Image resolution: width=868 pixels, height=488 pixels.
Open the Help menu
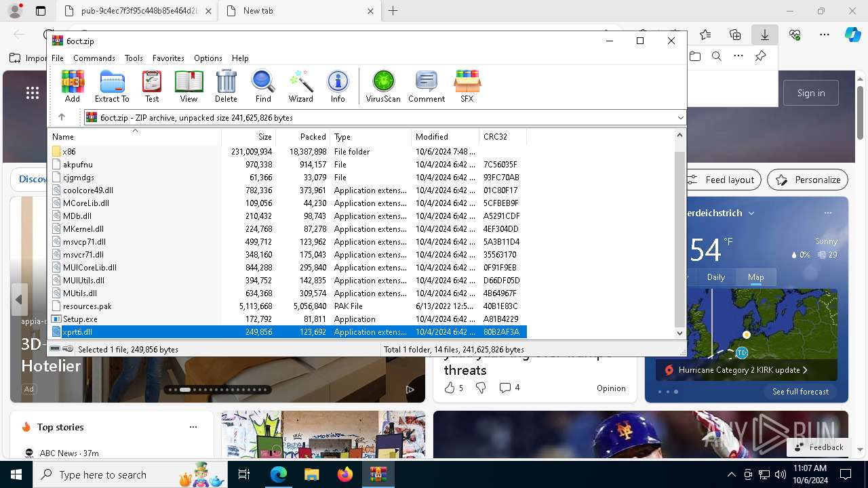point(240,58)
